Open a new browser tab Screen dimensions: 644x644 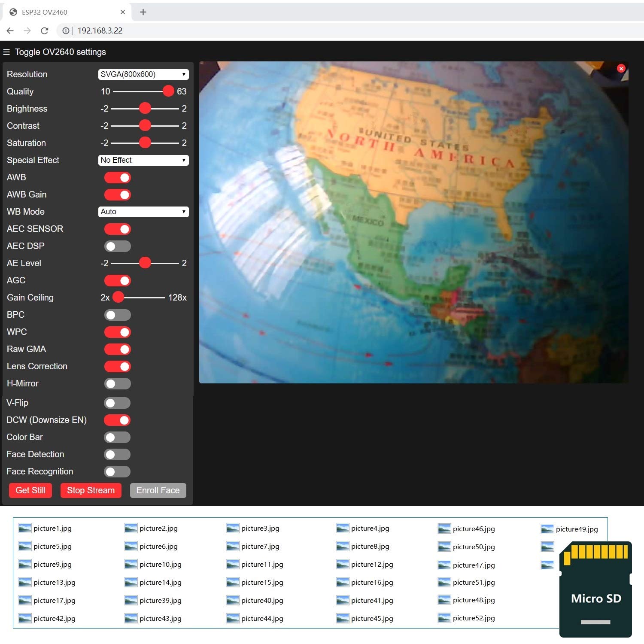point(143,12)
